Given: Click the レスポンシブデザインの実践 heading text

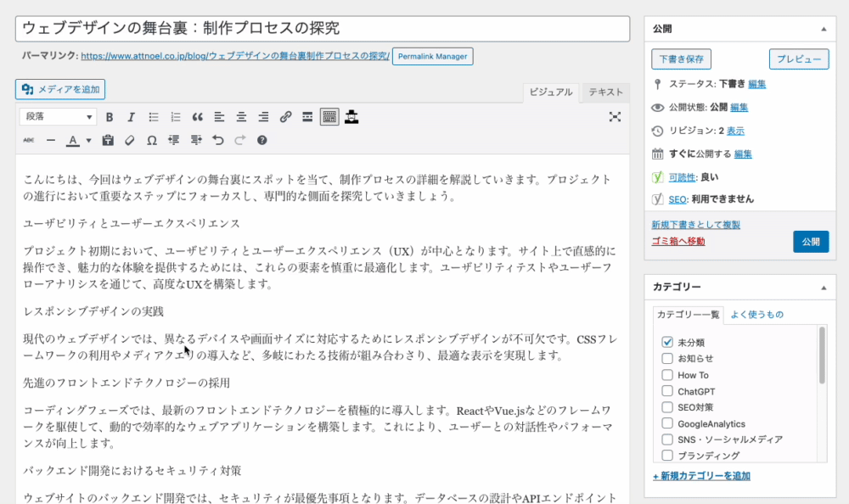Looking at the screenshot, I should click(93, 311).
